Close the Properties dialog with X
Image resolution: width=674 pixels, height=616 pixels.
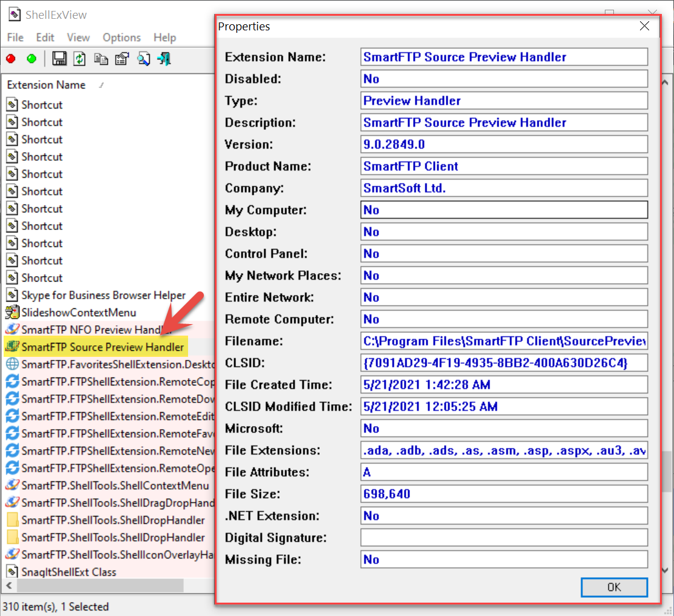coord(644,26)
